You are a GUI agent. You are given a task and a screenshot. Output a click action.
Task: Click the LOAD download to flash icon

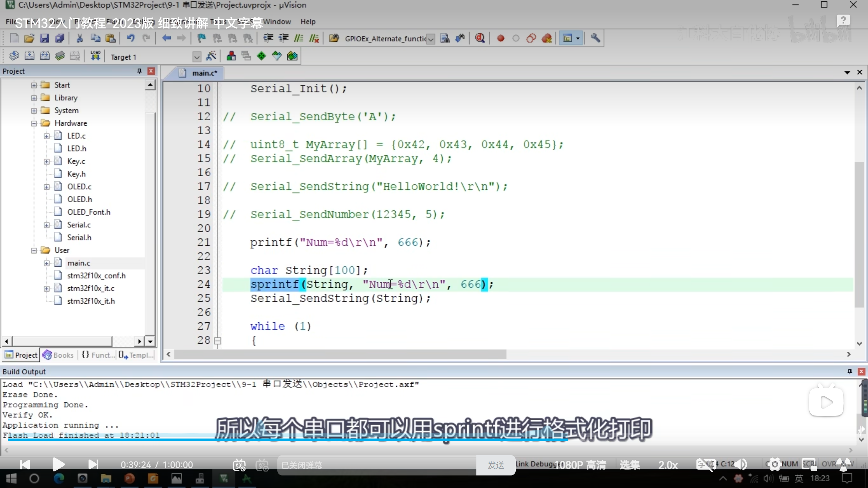pyautogui.click(x=95, y=56)
